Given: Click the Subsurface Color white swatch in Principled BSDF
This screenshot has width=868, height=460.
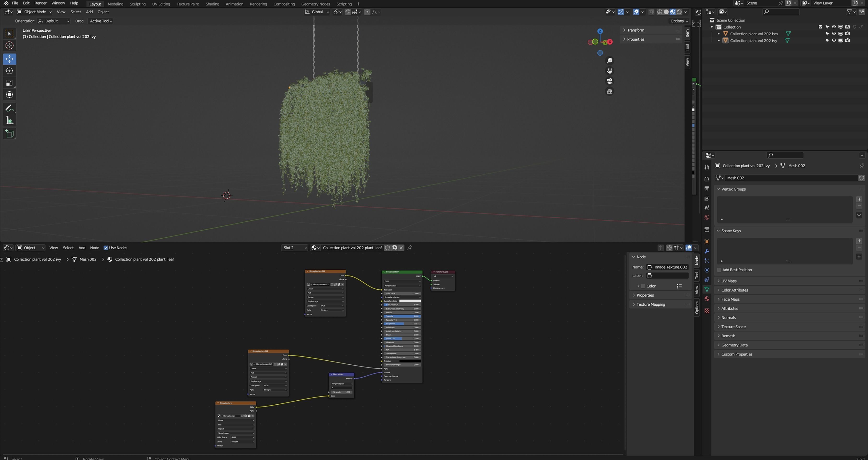Looking at the screenshot, I should pyautogui.click(x=410, y=301).
